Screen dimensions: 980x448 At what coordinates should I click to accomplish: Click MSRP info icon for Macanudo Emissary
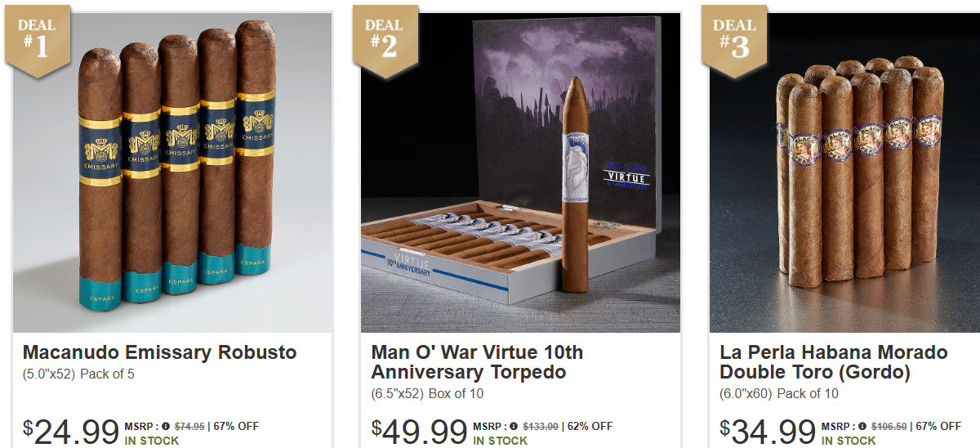pos(166,426)
